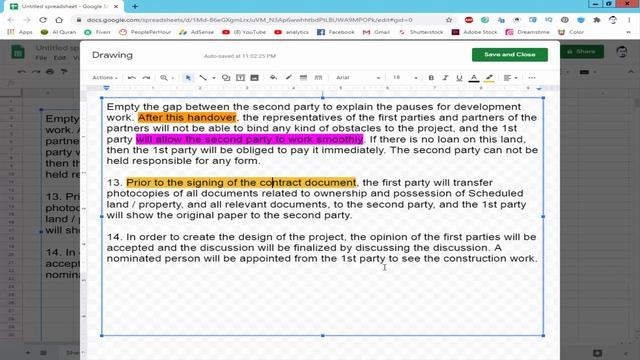
Task: Choose the Select arrow tool
Action: [x=188, y=78]
